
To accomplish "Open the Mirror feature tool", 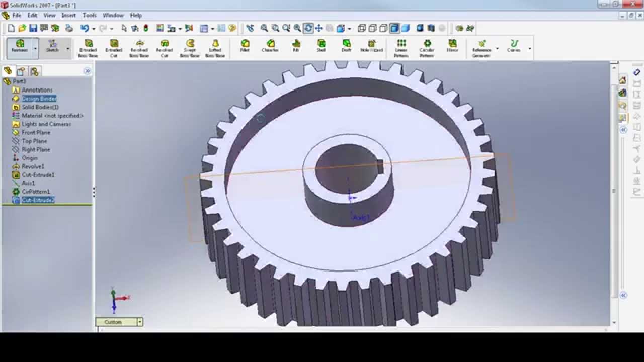I will coord(452,48).
